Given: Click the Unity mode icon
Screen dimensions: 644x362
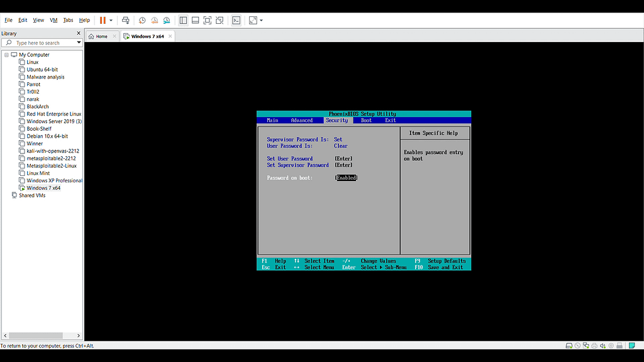Looking at the screenshot, I should click(219, 20).
